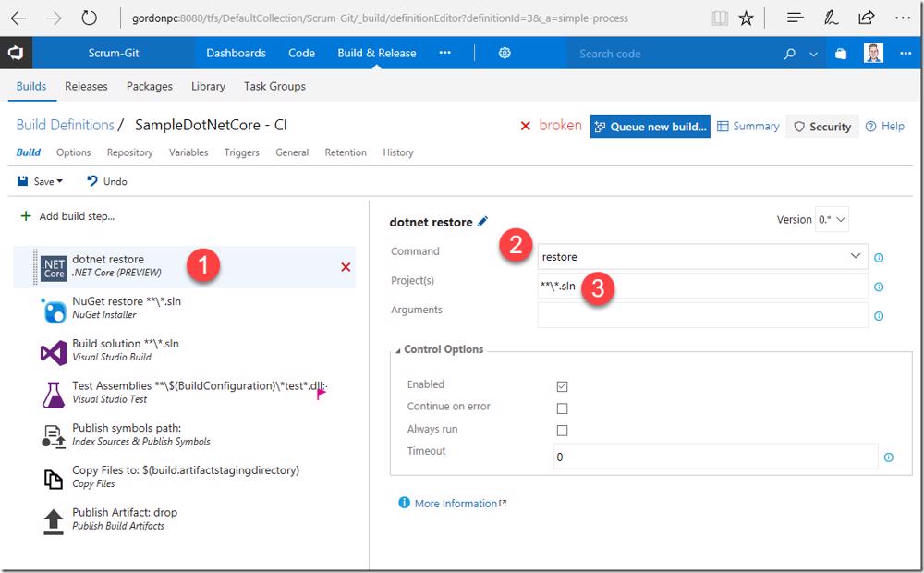Open the Repository tab
The height and width of the screenshot is (573, 924).
[129, 152]
